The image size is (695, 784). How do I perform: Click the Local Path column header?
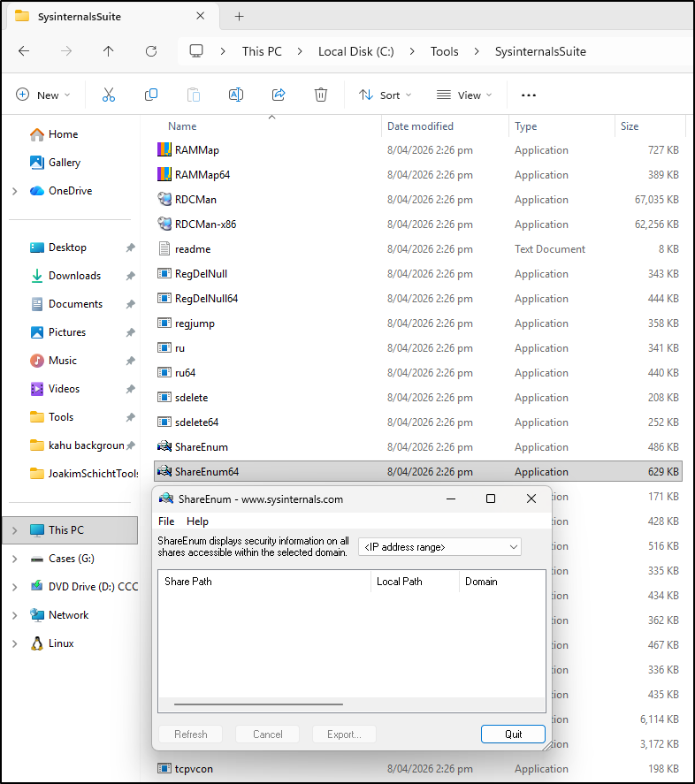[x=415, y=582]
